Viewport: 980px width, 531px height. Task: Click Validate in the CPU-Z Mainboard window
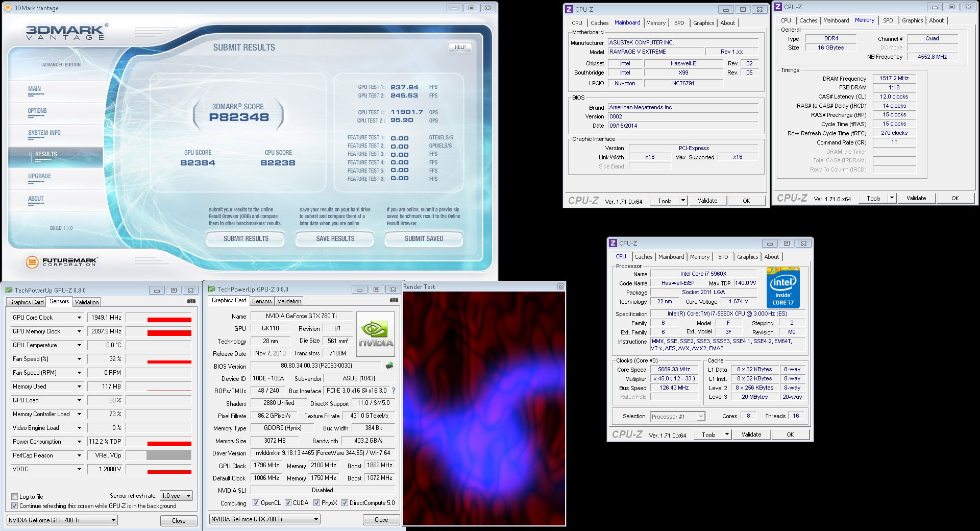coord(707,201)
